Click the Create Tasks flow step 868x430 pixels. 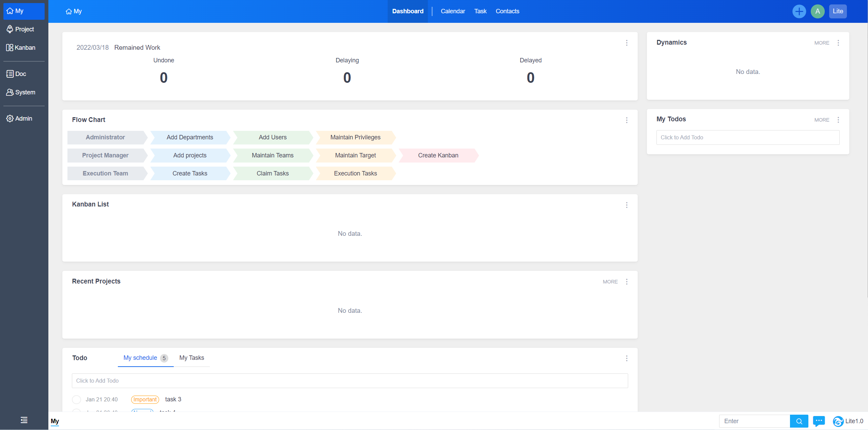click(190, 173)
